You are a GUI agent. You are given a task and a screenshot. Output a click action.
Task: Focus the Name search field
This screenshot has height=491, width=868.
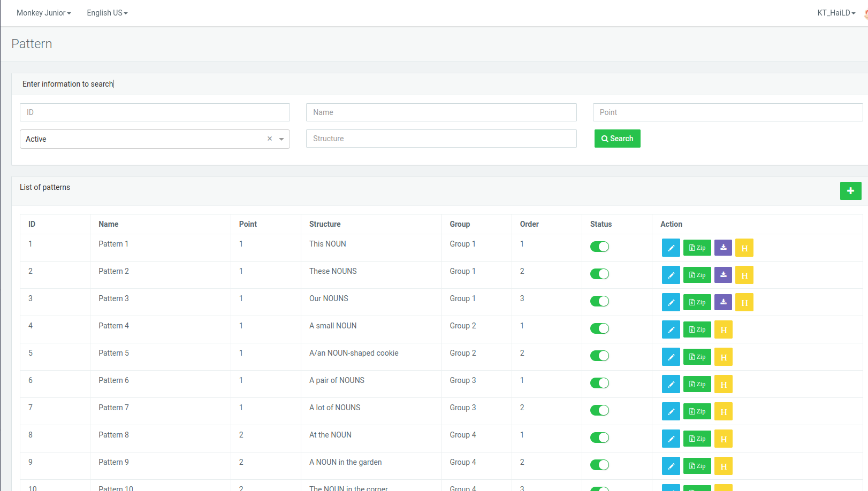pos(441,112)
